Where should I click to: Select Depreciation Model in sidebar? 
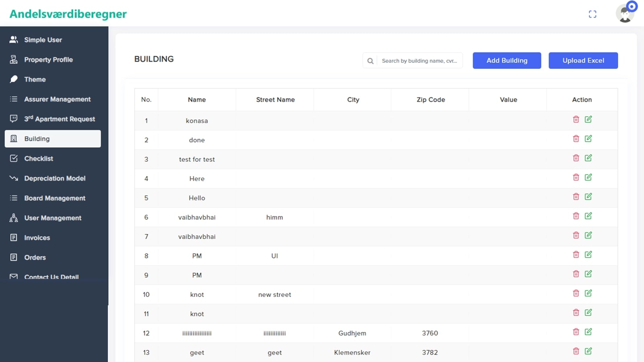click(55, 178)
